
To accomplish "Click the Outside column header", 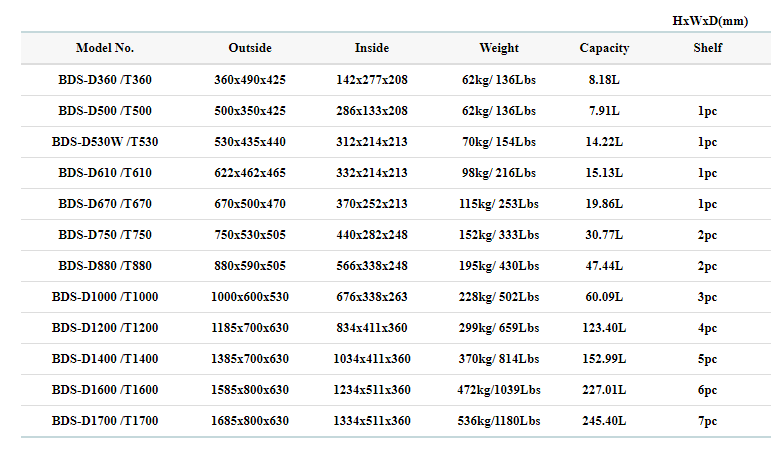I will click(x=249, y=48).
